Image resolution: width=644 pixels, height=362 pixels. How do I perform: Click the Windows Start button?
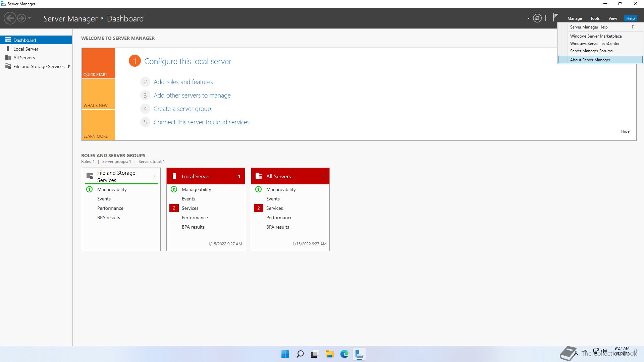[285, 354]
